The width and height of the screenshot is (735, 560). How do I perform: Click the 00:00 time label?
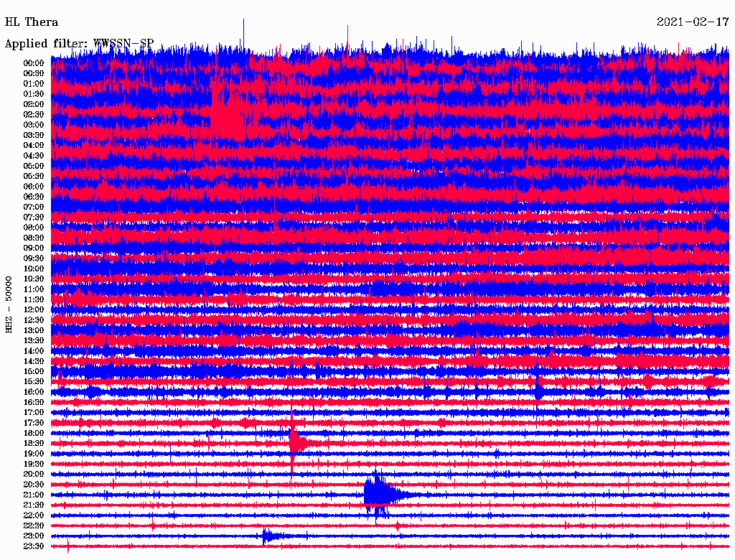pos(34,63)
